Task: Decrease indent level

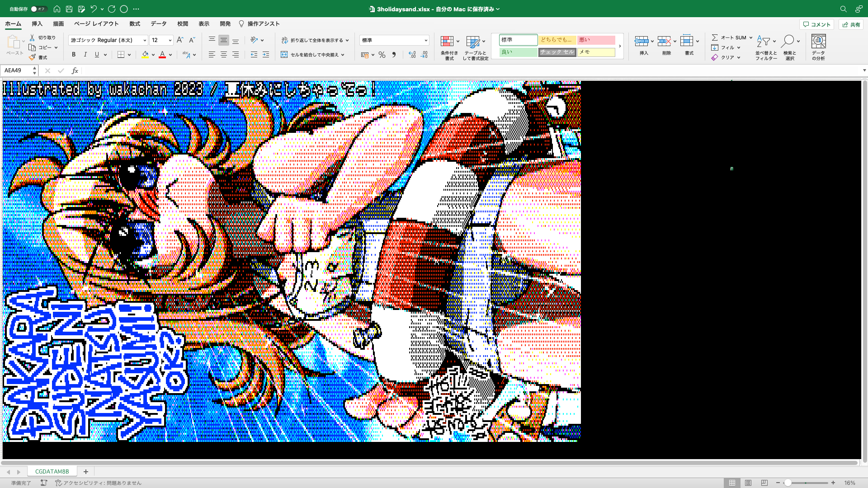Action: (x=254, y=55)
